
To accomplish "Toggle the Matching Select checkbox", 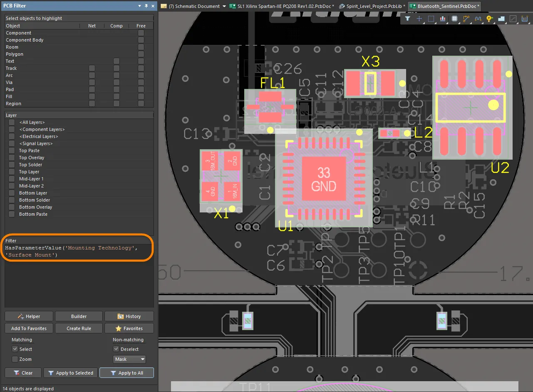I will click(15, 349).
